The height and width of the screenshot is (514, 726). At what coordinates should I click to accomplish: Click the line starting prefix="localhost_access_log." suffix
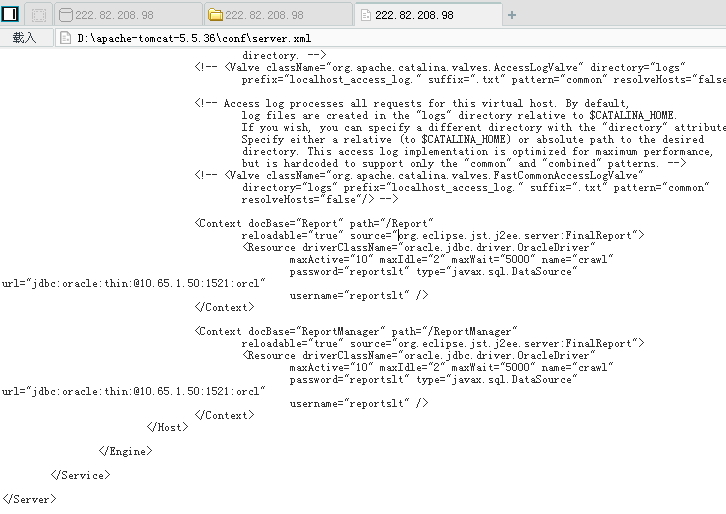pos(483,80)
